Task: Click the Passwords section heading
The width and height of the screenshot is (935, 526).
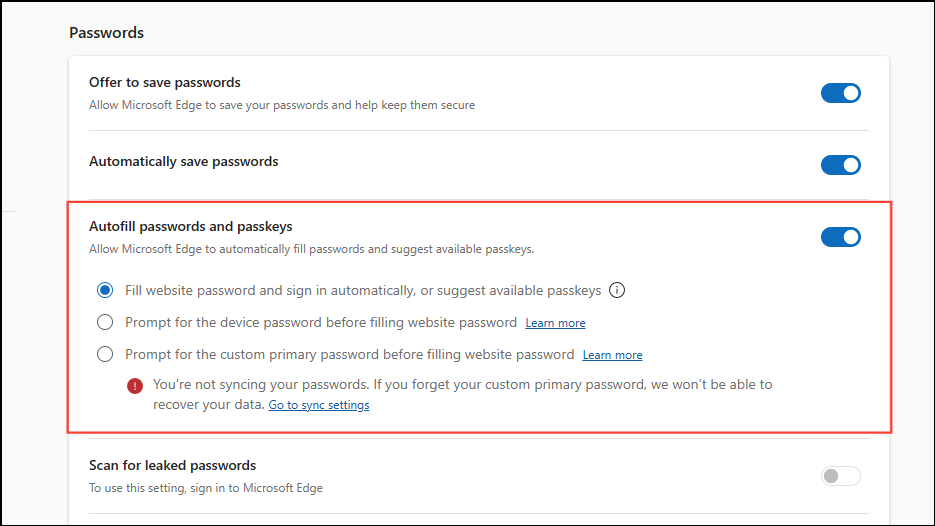Action: tap(106, 33)
